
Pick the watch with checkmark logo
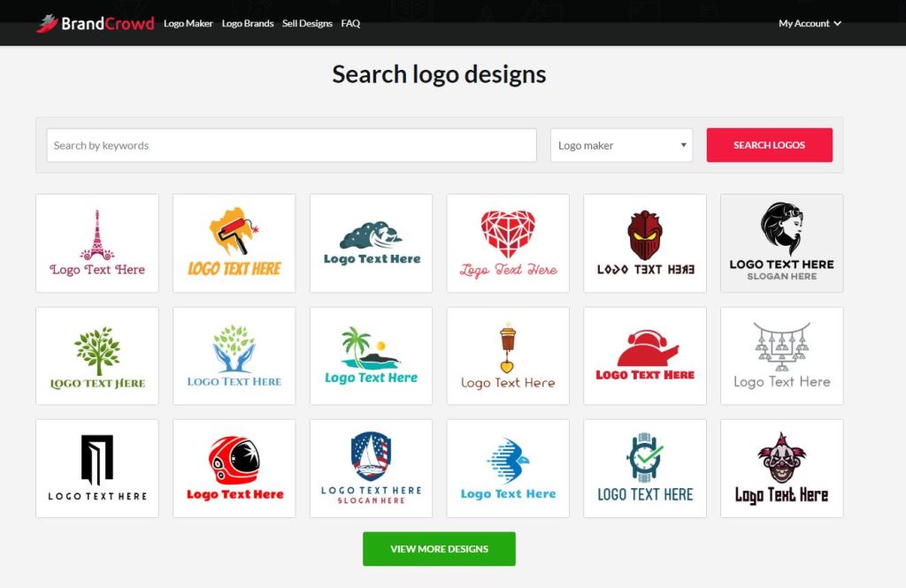645,469
